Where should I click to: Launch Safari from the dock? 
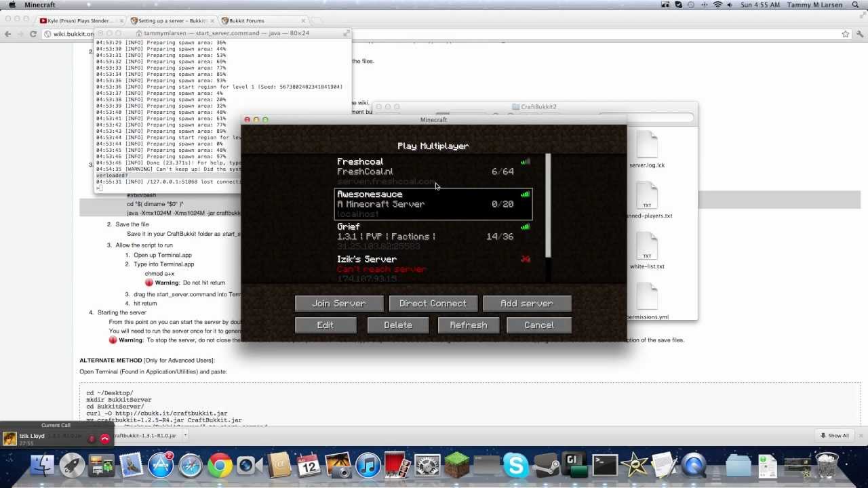point(191,466)
